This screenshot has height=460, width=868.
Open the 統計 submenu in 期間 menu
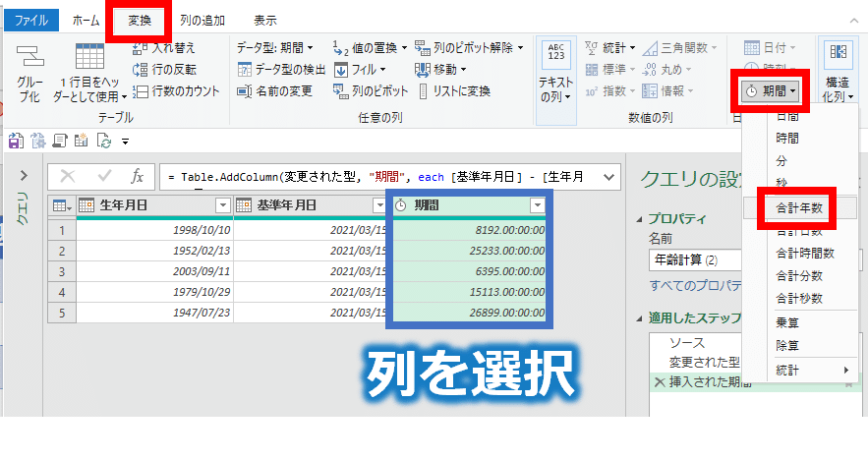coord(812,370)
